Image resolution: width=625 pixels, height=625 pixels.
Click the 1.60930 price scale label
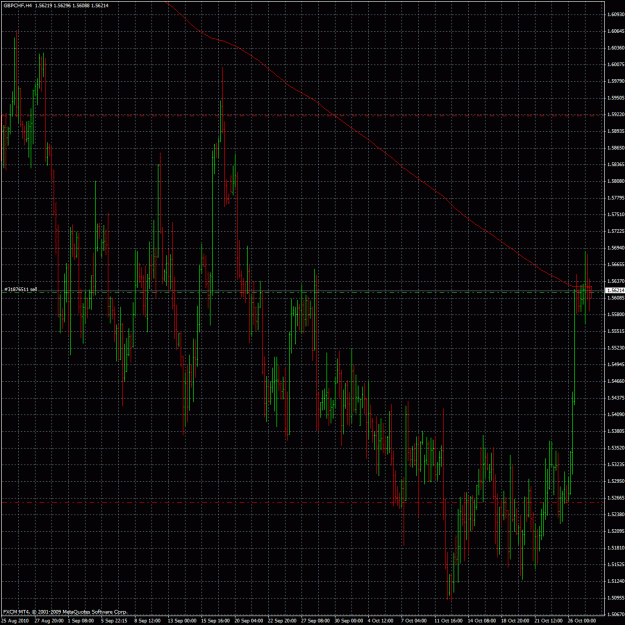click(x=615, y=14)
